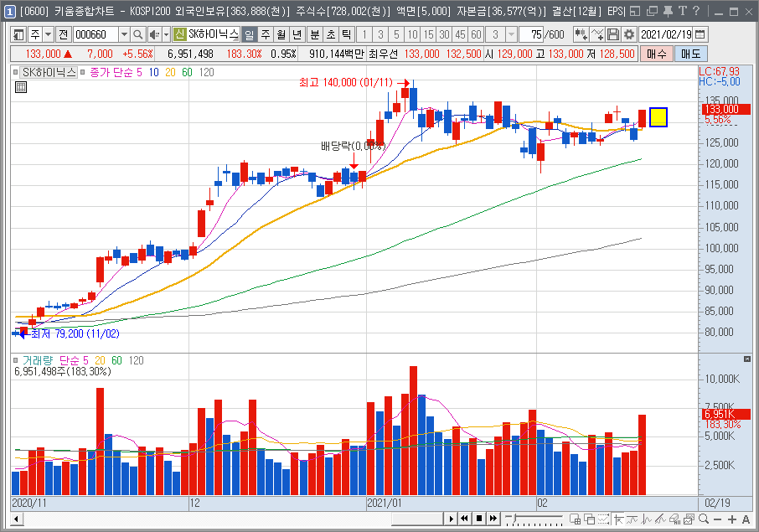
Task: Click the data table grid icon on chart
Action: tap(21, 87)
